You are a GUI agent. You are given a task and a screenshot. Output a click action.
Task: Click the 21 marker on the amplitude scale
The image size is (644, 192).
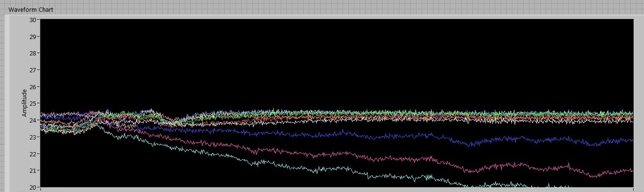click(x=33, y=170)
